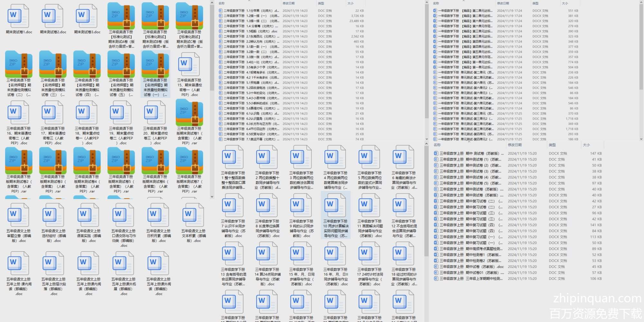Image resolution: width=644 pixels, height=322 pixels.
Task: Select the 期末测试卷2.doc Word file icon
Action: point(52,16)
